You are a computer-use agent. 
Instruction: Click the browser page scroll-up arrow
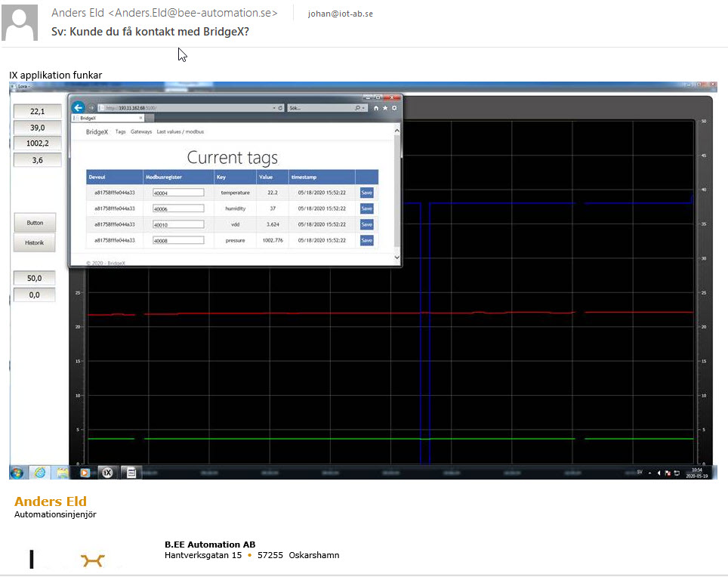[397, 131]
